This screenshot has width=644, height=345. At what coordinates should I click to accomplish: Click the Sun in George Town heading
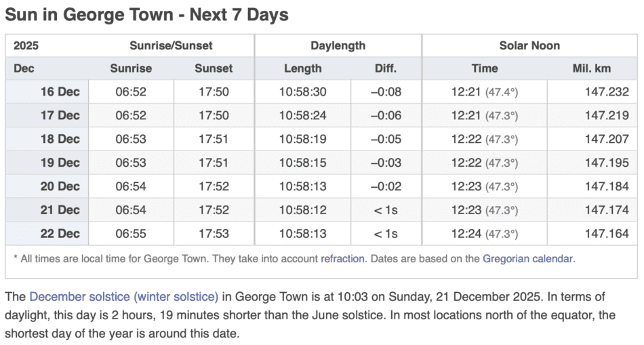coord(146,14)
